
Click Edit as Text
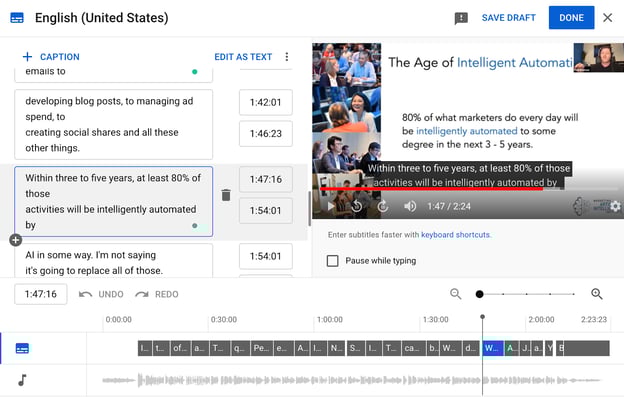coord(243,57)
